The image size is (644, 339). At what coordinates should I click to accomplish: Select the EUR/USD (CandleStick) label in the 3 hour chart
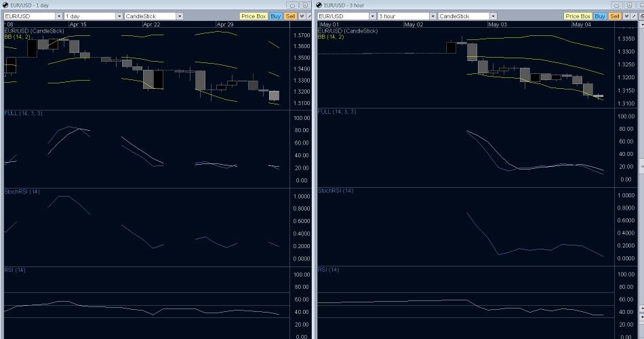(348, 31)
